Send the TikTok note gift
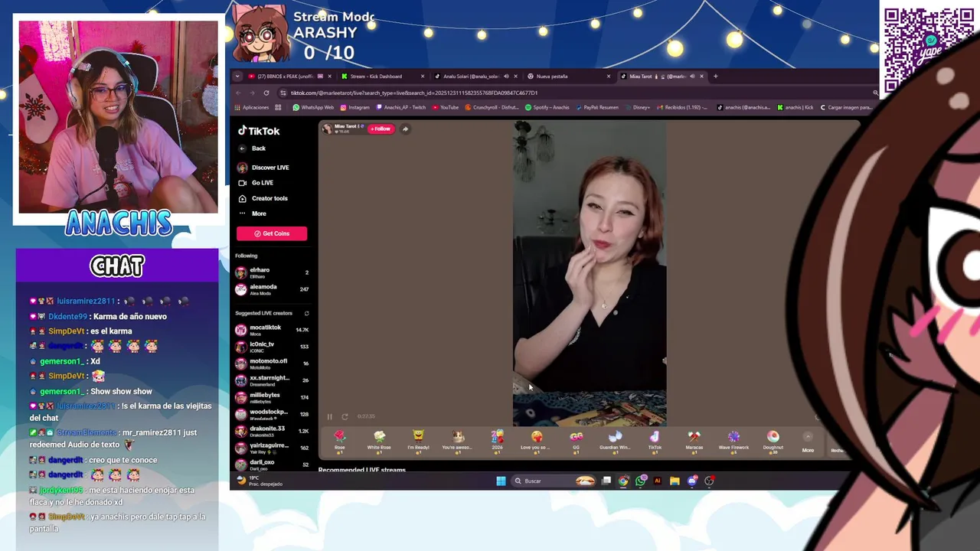 pyautogui.click(x=655, y=442)
